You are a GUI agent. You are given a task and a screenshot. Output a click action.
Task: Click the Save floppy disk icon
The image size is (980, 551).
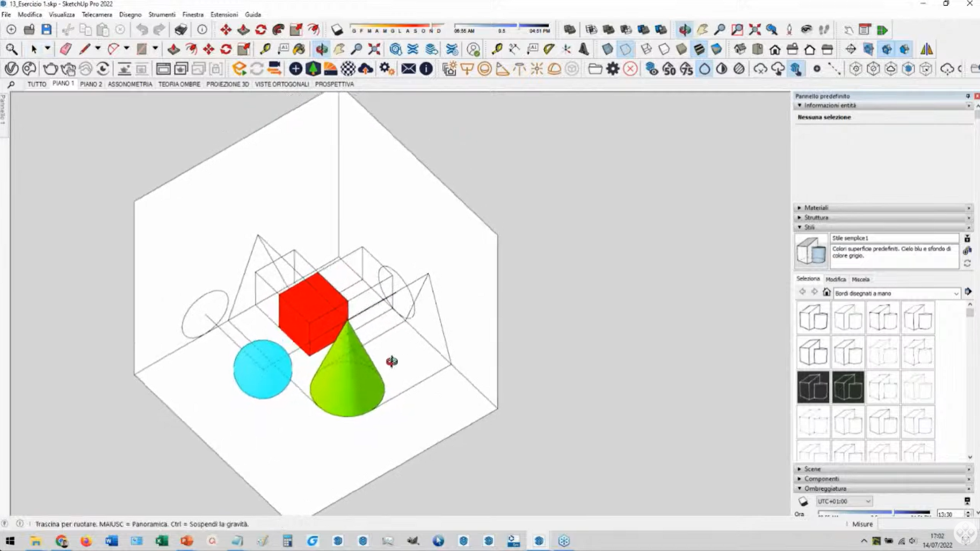(47, 30)
